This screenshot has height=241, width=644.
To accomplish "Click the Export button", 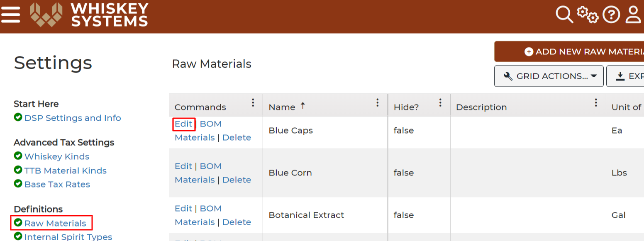I will (625, 76).
